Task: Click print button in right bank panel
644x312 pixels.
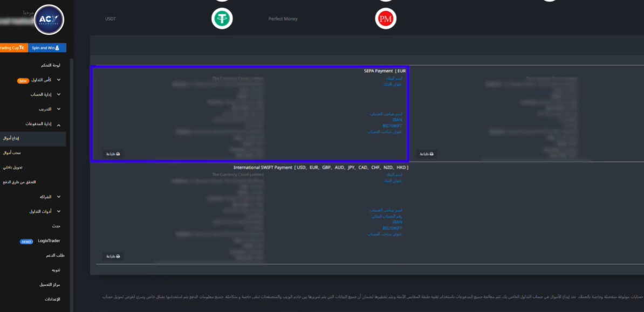Action: pyautogui.click(x=426, y=154)
